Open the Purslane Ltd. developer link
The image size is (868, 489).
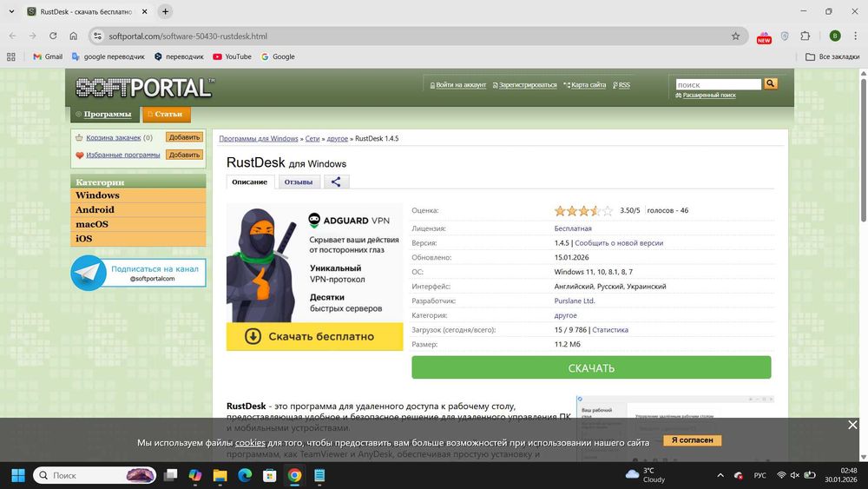point(575,301)
